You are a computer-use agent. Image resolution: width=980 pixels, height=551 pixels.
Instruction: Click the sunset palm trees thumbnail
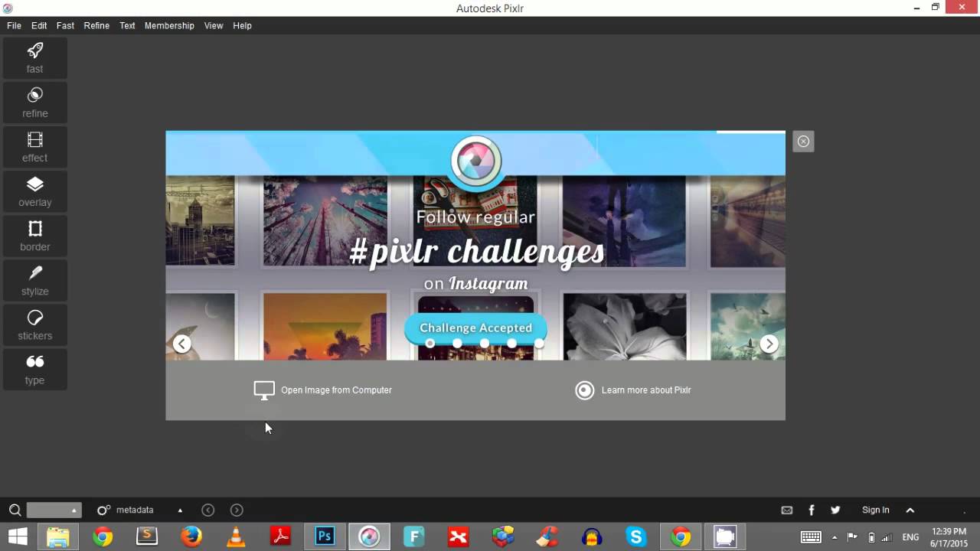click(x=325, y=327)
